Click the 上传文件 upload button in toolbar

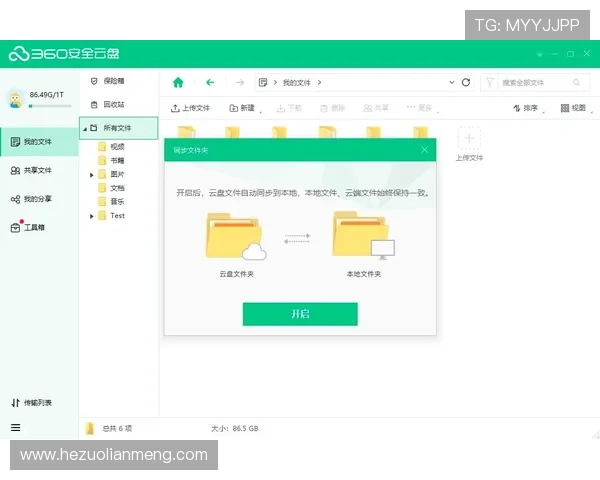(x=190, y=108)
